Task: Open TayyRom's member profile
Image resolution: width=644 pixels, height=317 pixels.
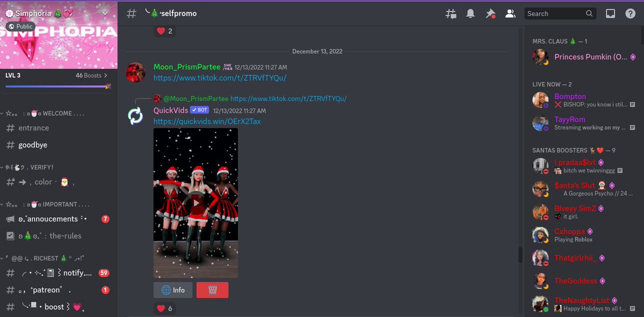Action: [x=584, y=123]
